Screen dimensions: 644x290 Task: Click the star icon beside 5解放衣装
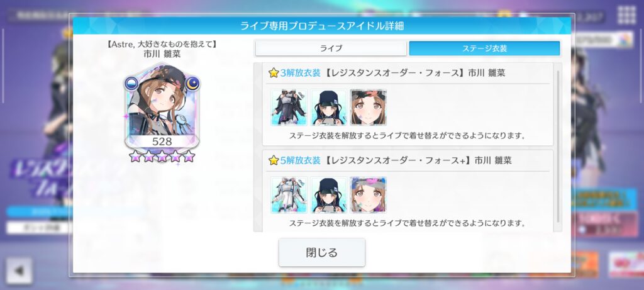274,160
